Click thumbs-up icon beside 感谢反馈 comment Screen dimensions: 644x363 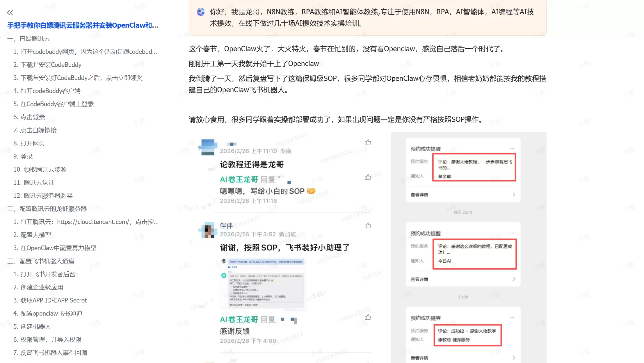pos(368,318)
